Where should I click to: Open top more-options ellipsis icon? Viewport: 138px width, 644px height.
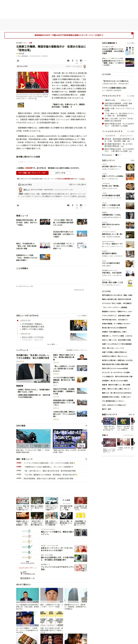(x=85, y=61)
